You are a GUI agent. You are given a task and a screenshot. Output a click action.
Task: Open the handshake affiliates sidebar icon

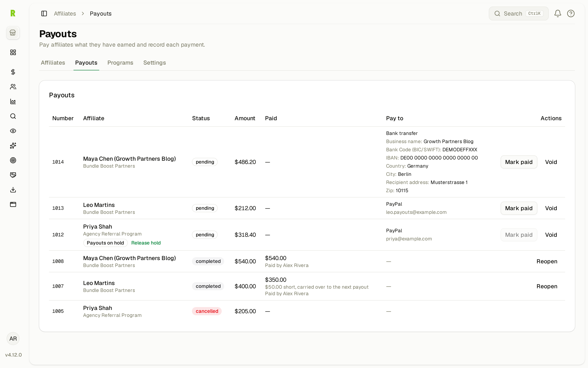click(x=13, y=175)
